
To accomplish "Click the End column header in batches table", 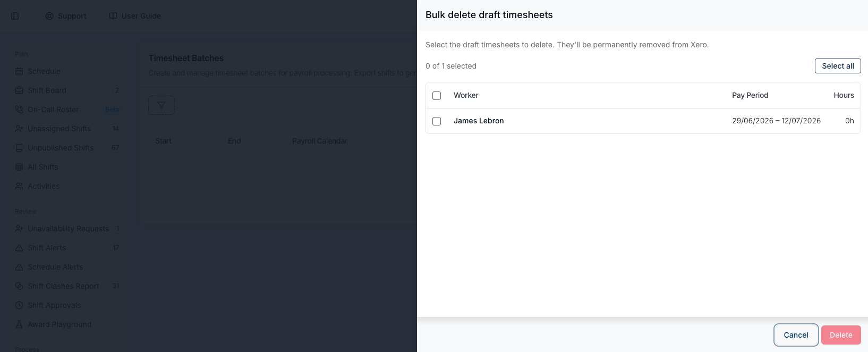I will 234,141.
